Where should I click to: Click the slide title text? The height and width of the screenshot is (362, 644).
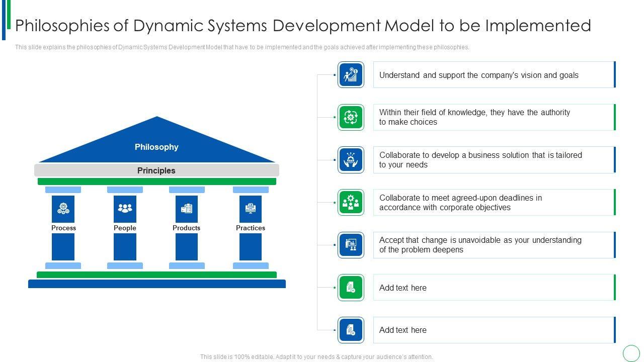pyautogui.click(x=303, y=25)
